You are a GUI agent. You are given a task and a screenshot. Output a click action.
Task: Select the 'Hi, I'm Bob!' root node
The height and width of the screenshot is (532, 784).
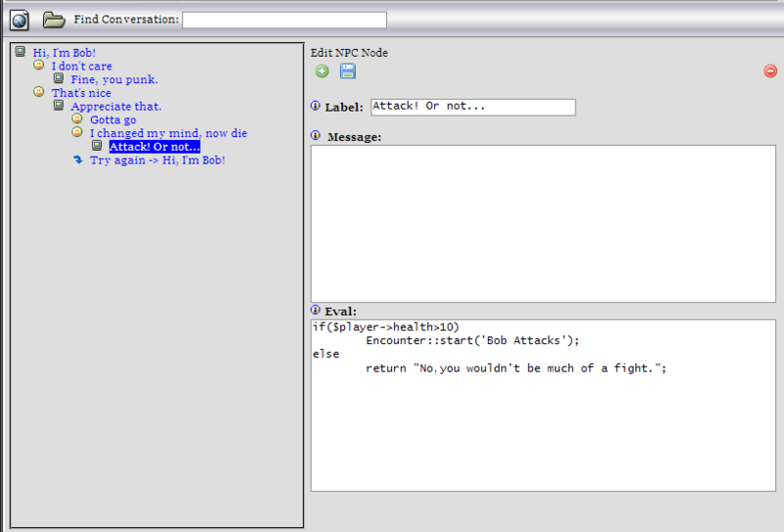(x=64, y=53)
